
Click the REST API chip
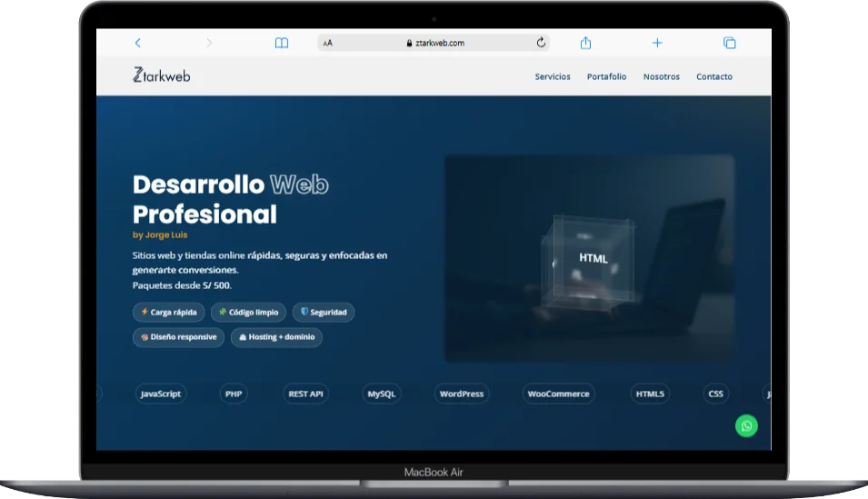click(305, 394)
